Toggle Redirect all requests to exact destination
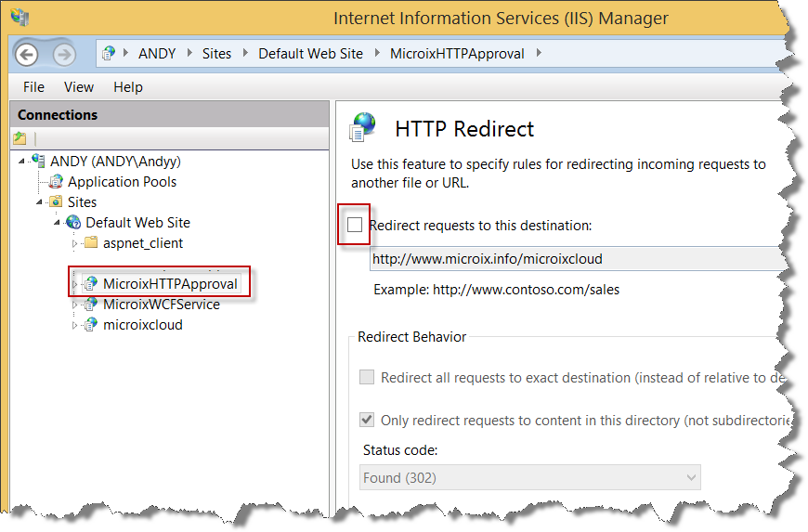This screenshot has width=808, height=532. click(x=367, y=378)
